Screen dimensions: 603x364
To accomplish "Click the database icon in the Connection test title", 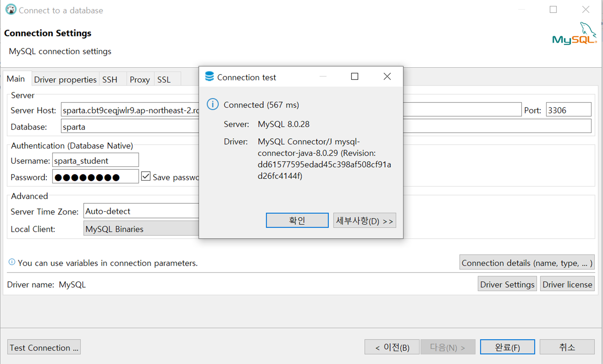I will click(210, 76).
